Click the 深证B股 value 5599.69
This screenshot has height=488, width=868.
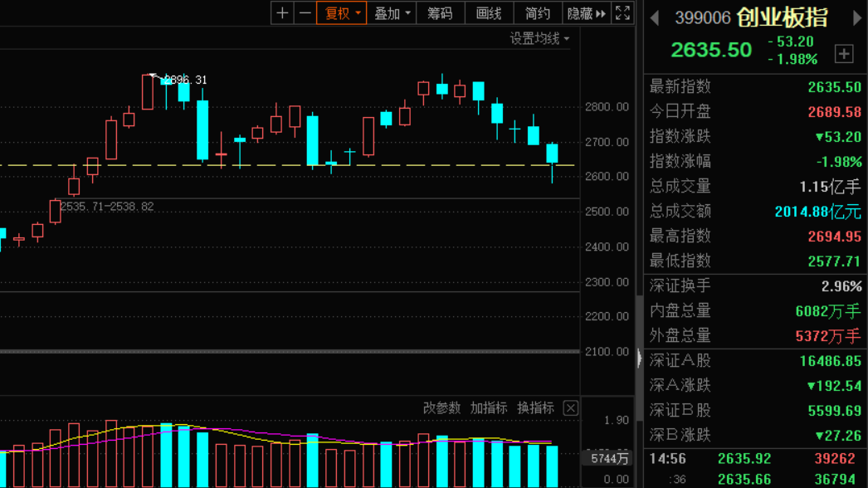tap(834, 411)
